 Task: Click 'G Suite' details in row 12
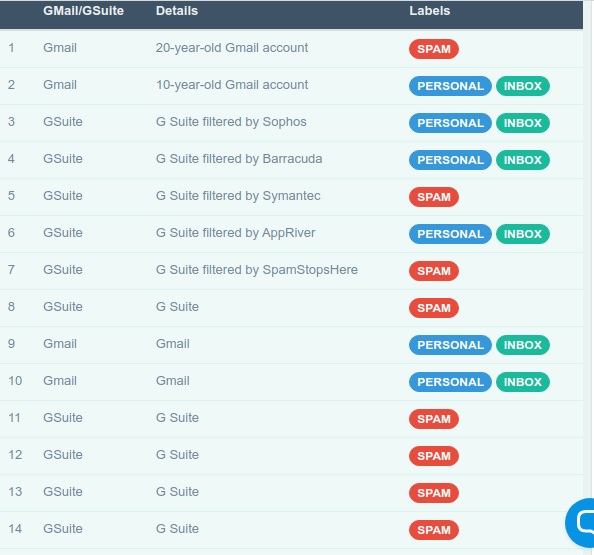coord(177,455)
